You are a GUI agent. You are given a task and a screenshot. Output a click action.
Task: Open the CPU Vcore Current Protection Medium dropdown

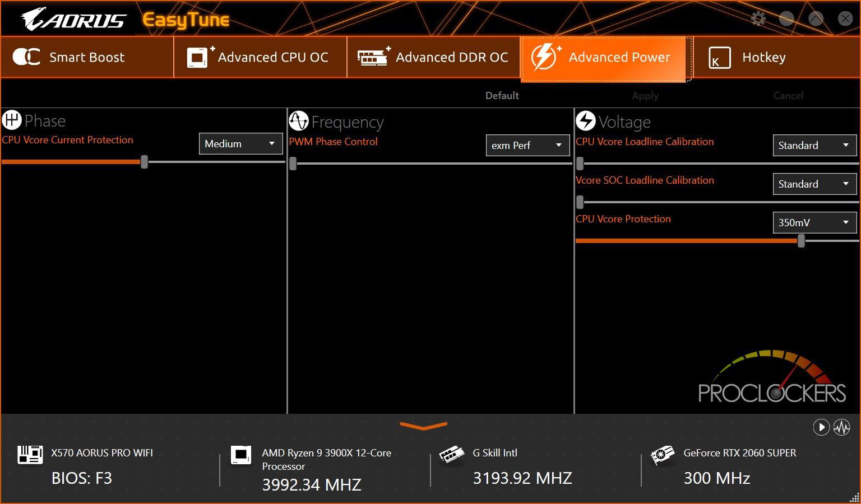[240, 143]
